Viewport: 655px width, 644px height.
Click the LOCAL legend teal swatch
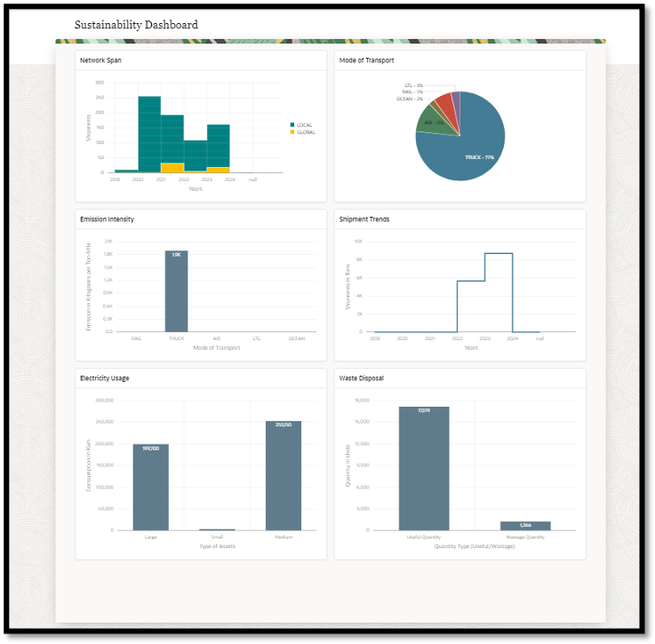[x=292, y=125]
